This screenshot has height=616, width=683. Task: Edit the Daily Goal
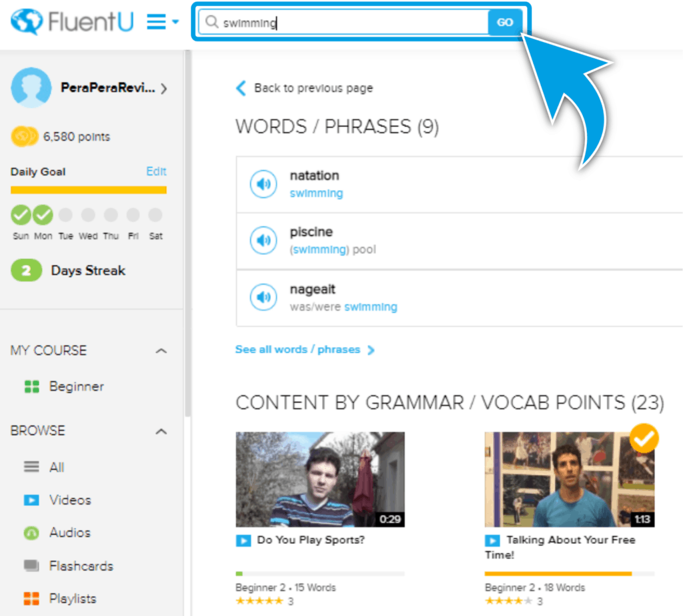pyautogui.click(x=156, y=172)
